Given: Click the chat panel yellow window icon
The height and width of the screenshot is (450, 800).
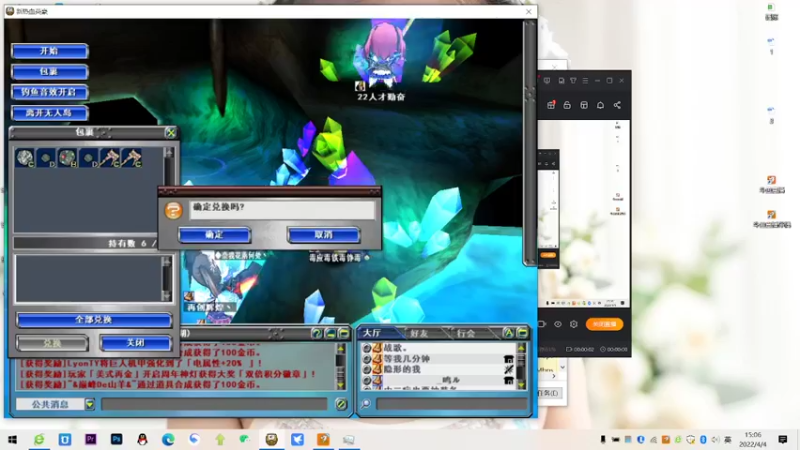Looking at the screenshot, I should (x=343, y=334).
